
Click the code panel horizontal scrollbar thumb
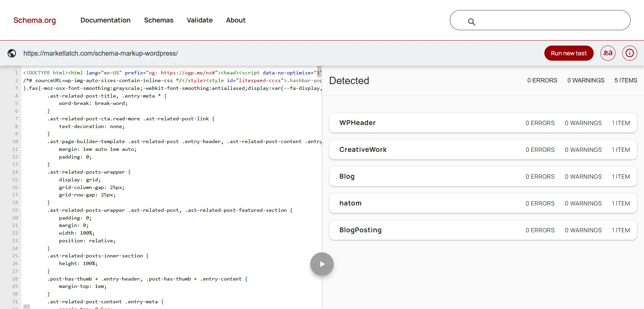pyautogui.click(x=26, y=307)
